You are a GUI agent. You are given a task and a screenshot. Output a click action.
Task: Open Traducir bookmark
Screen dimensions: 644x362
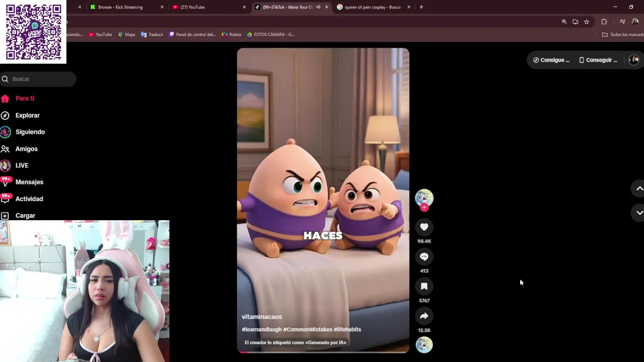[152, 35]
